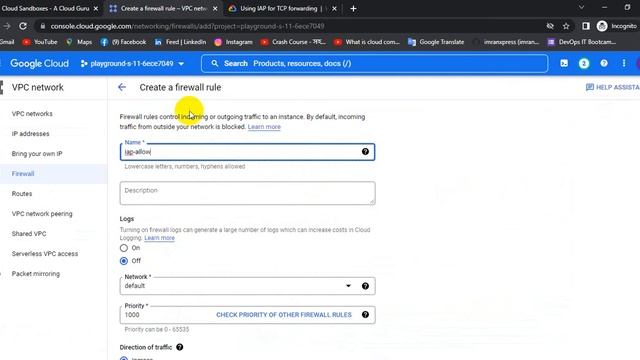Open the browser tab search chevron
Viewport: 640px width, 360px height.
coord(581,7)
